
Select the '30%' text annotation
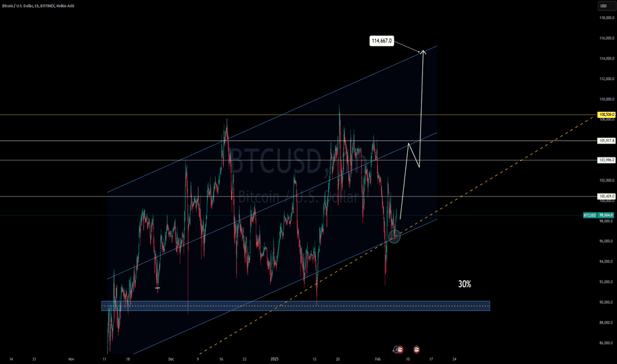(465, 284)
